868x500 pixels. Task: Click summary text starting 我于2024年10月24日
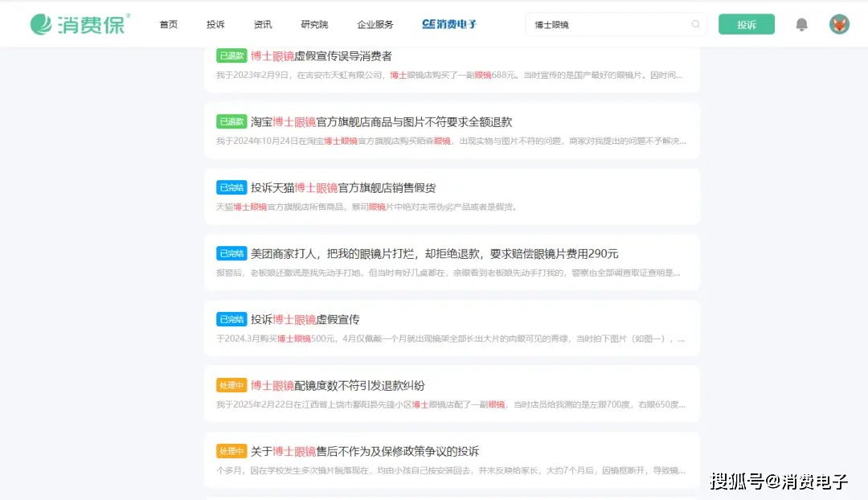click(x=451, y=141)
